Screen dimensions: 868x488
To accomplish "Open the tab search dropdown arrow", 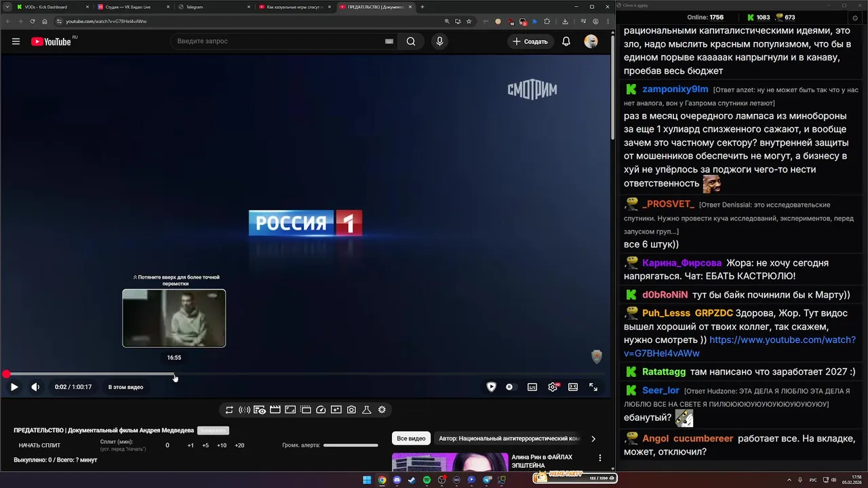I will [6, 7].
